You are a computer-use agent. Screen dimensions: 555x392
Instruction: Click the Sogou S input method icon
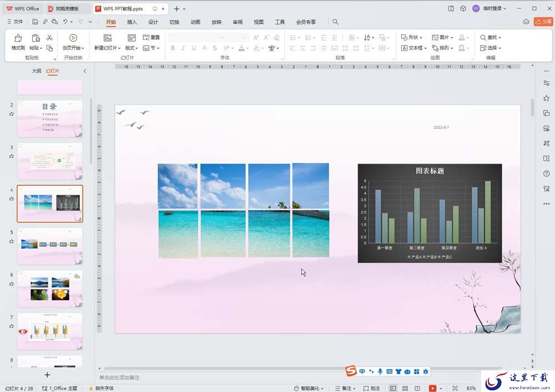pos(351,371)
